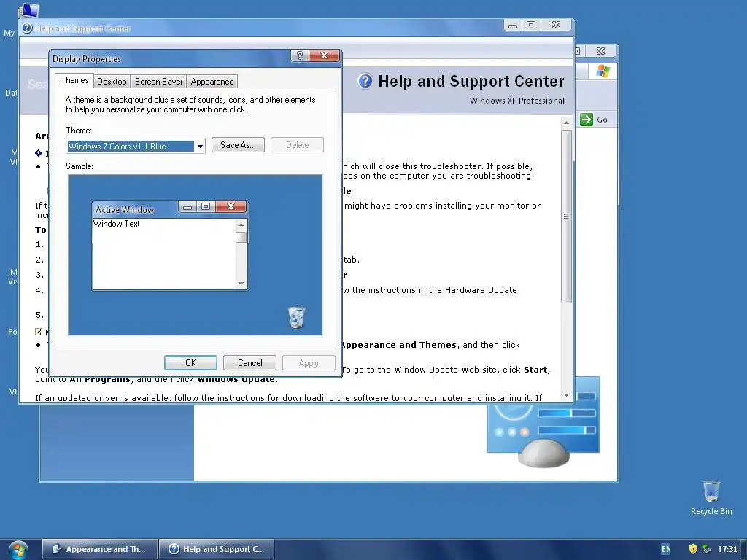Click the sample Active Window minimize button

point(187,206)
